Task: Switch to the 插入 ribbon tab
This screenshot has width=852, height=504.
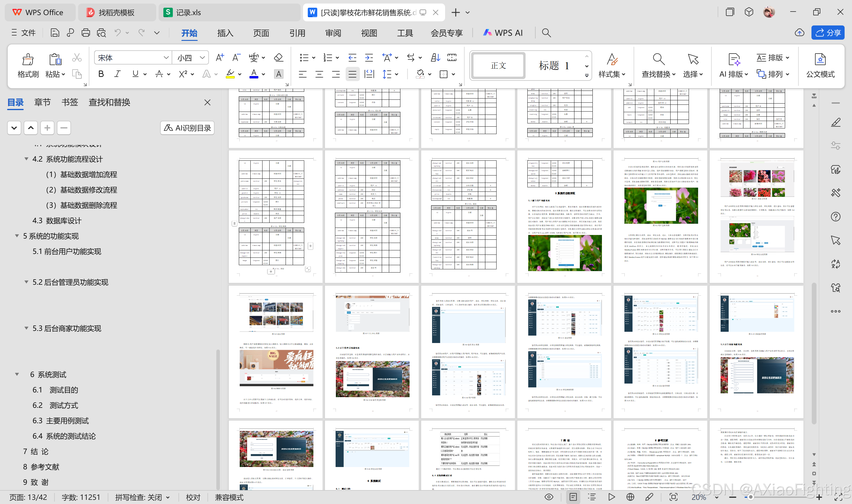Action: pyautogui.click(x=225, y=33)
